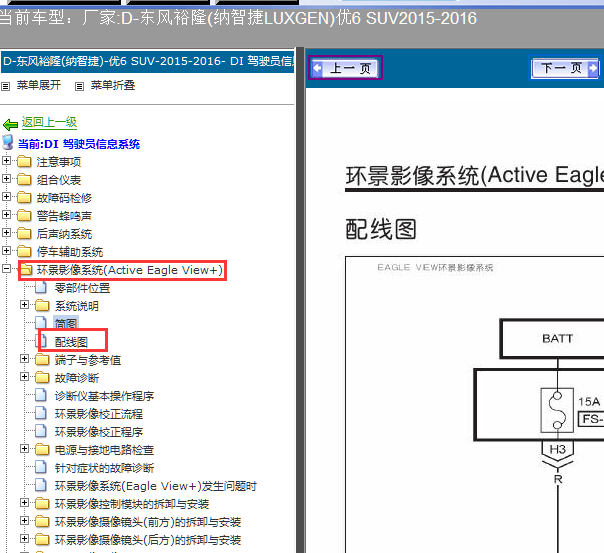Click the 组合仪表 folder icon
Image resolution: width=604 pixels, height=553 pixels.
(24, 179)
